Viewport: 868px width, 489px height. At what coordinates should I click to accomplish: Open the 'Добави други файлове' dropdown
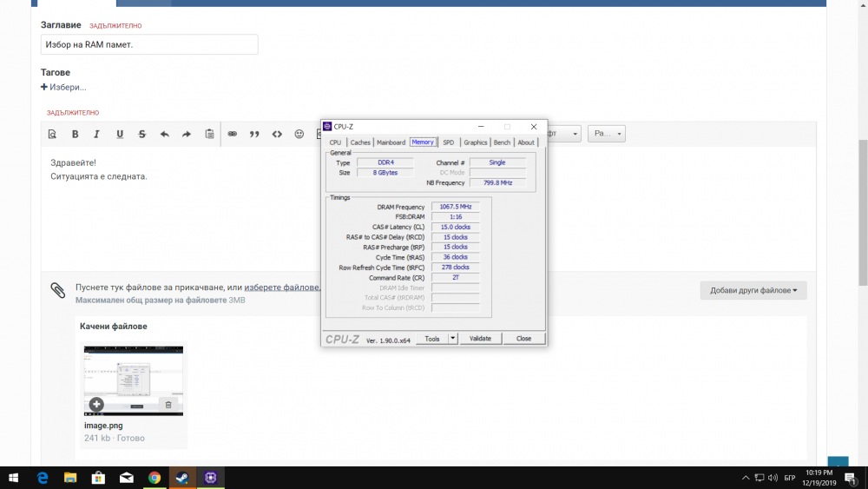pos(753,290)
